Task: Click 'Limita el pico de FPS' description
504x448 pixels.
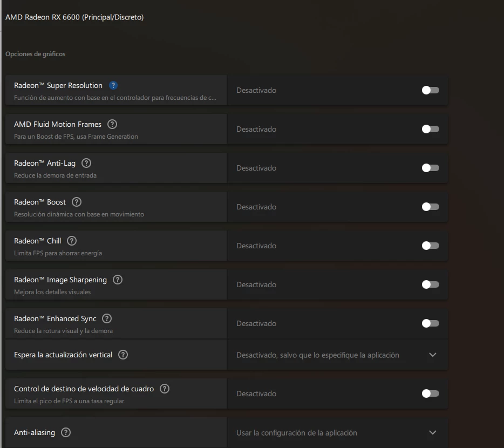Action: (70, 401)
